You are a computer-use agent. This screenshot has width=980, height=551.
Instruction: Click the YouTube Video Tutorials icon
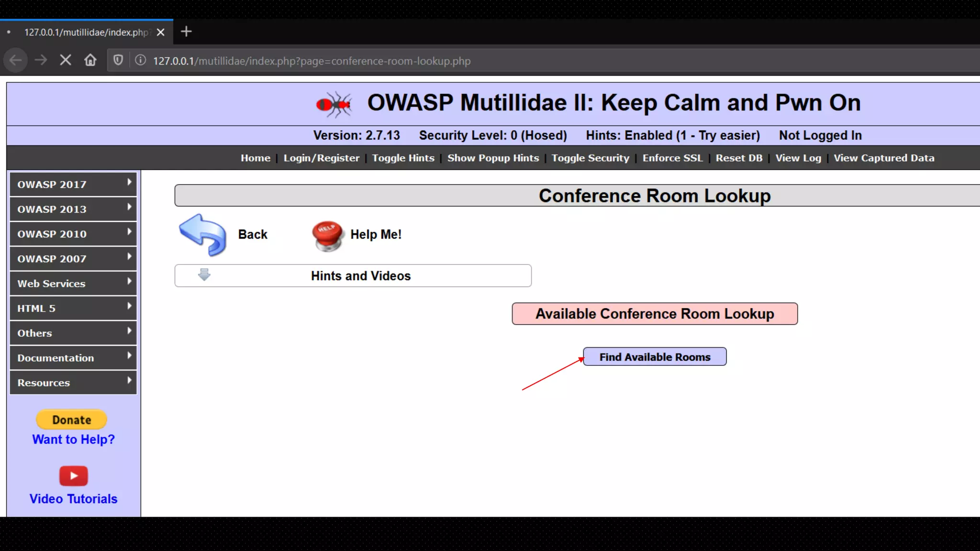[73, 475]
